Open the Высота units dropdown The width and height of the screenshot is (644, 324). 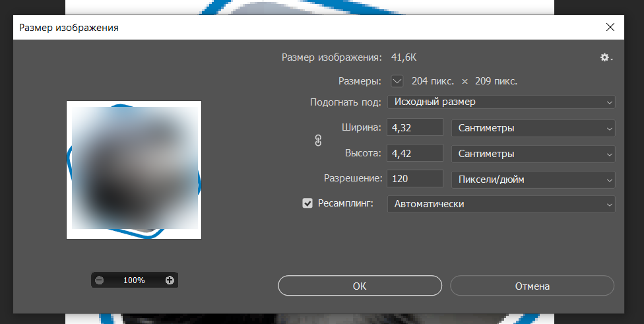(x=533, y=154)
